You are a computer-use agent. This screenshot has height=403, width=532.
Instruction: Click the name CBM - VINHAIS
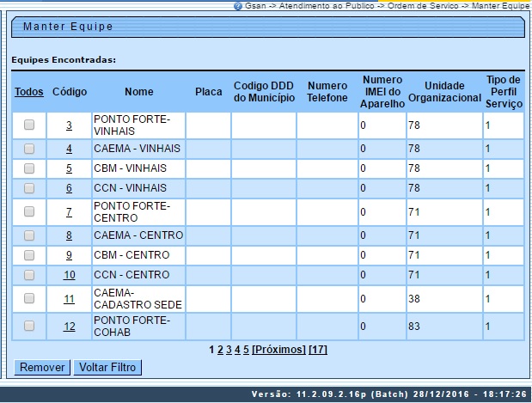click(130, 168)
